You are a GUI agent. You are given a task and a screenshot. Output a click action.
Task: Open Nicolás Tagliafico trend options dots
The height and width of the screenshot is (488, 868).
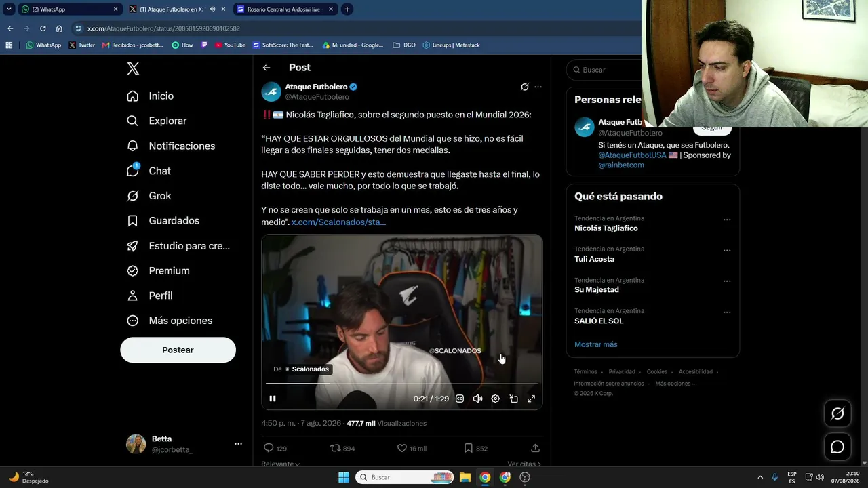727,220
